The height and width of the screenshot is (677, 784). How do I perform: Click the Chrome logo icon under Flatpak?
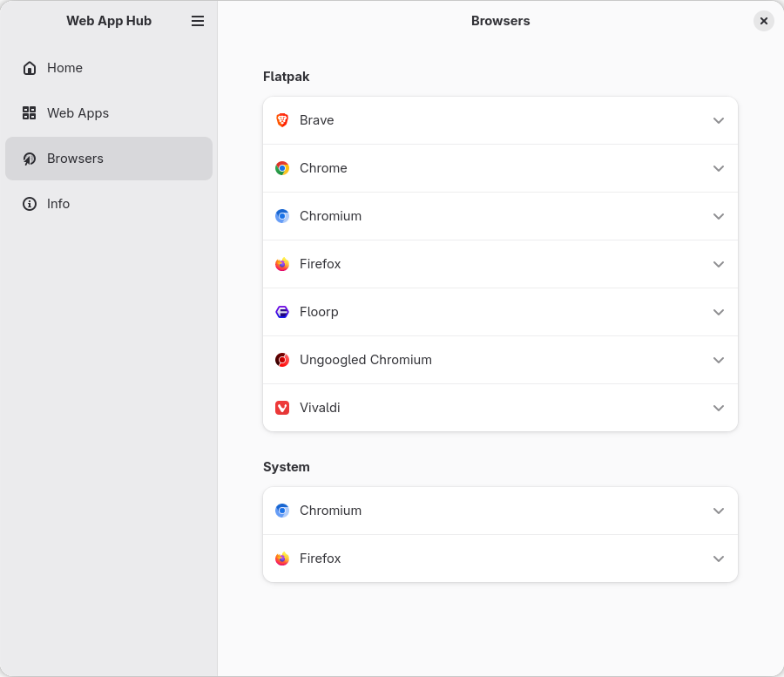(x=282, y=168)
